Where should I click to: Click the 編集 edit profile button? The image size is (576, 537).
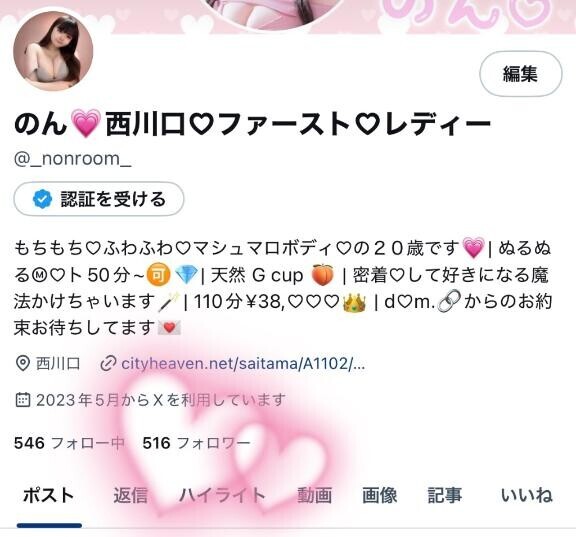(521, 74)
